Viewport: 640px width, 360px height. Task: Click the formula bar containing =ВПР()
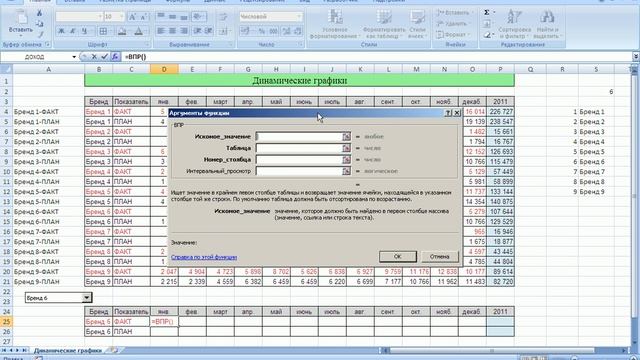pyautogui.click(x=376, y=57)
